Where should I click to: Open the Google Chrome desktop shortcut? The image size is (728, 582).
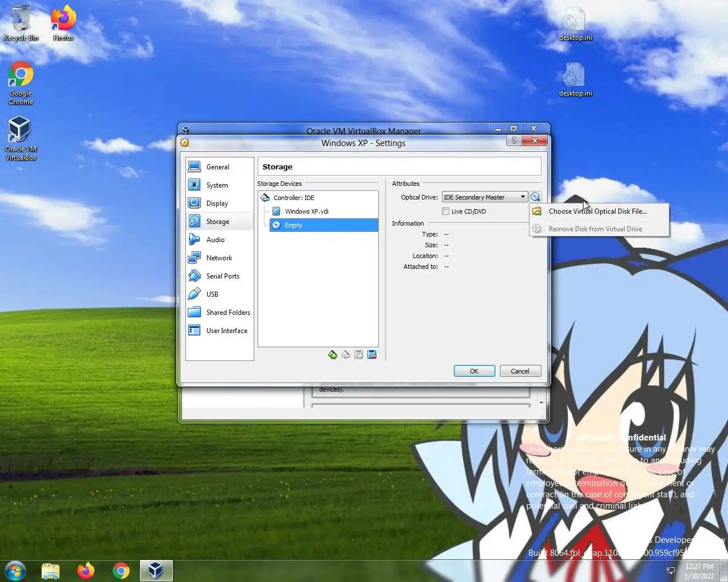click(21, 83)
